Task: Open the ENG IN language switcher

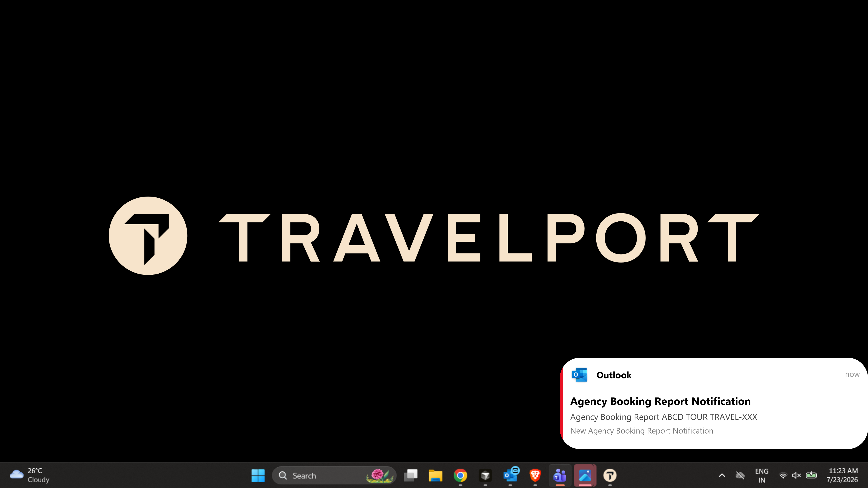Action: [x=762, y=475]
